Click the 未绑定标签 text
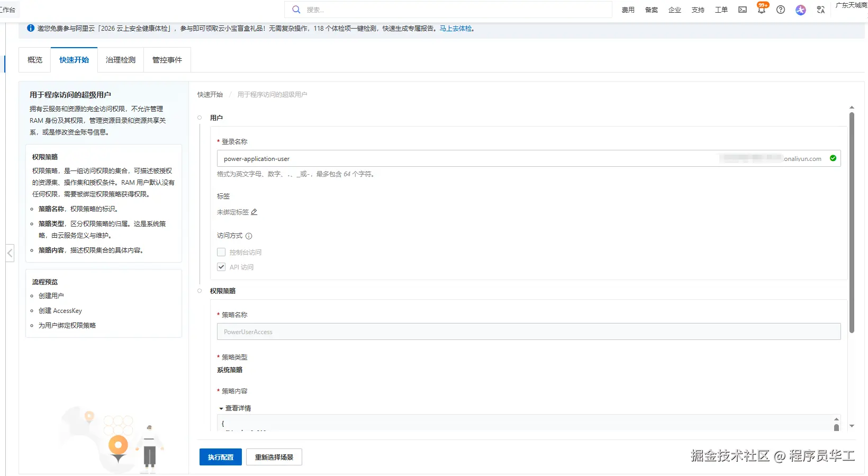The image size is (868, 476). (x=233, y=212)
